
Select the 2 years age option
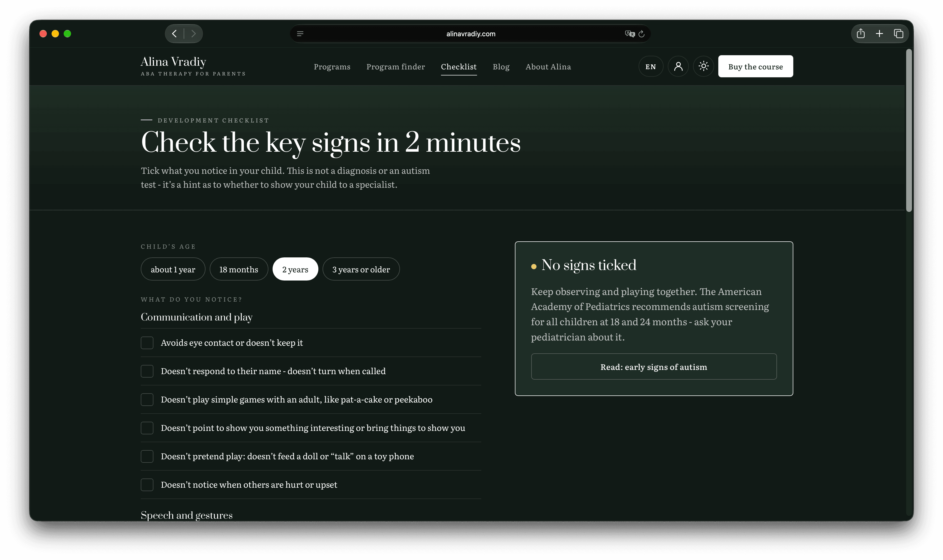(x=295, y=269)
